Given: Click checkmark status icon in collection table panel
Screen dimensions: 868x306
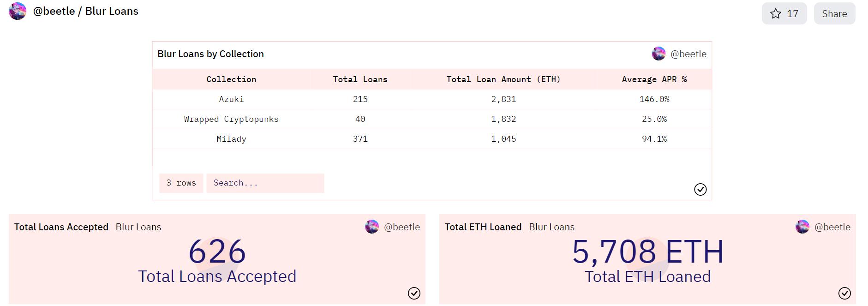Looking at the screenshot, I should [700, 189].
